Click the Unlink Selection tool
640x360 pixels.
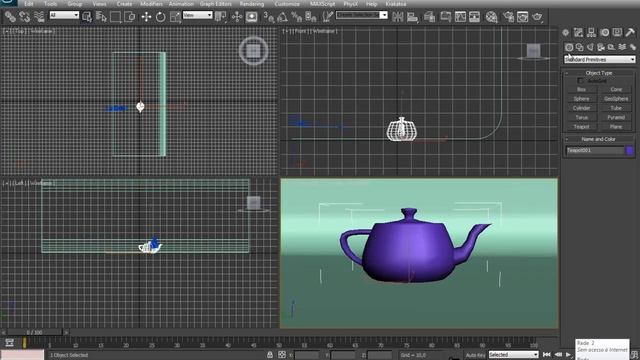click(24, 17)
